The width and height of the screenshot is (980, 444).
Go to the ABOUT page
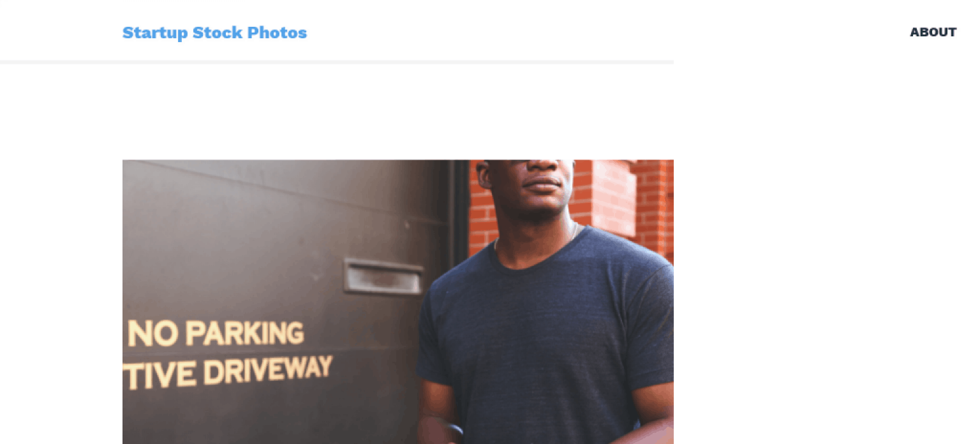[933, 32]
